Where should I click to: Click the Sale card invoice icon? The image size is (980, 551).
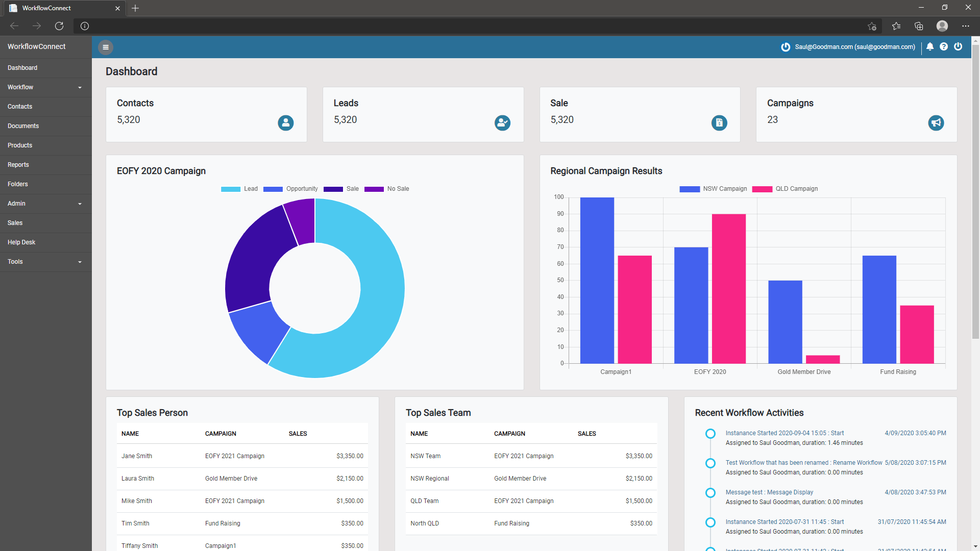(719, 122)
